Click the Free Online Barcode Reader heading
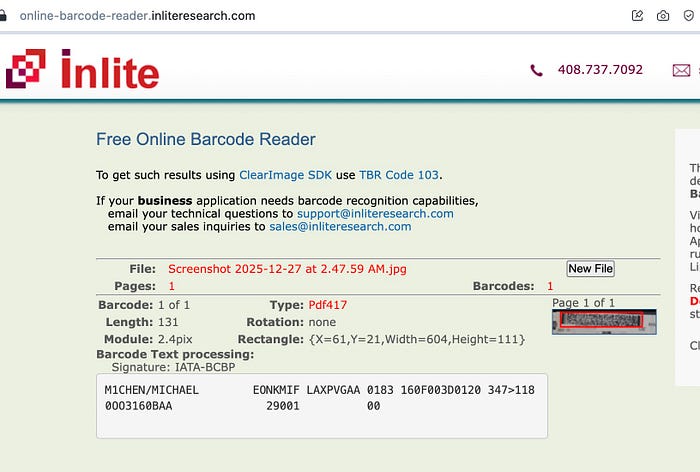This screenshot has height=472, width=700. click(206, 139)
